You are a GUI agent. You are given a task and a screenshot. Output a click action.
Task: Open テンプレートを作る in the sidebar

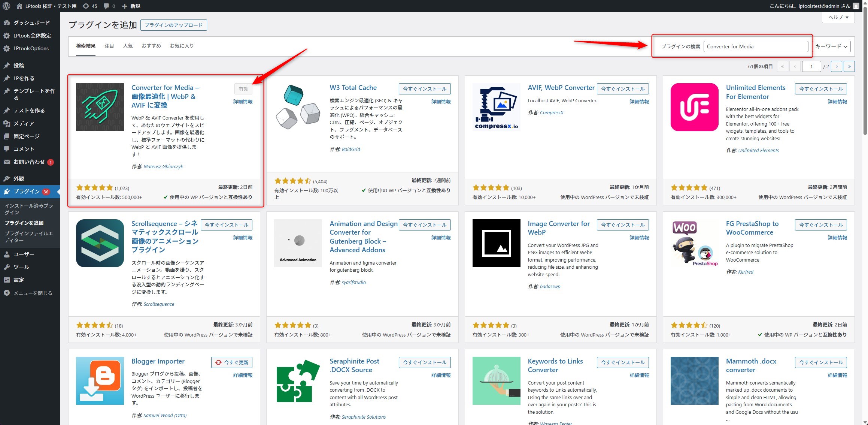(x=30, y=94)
